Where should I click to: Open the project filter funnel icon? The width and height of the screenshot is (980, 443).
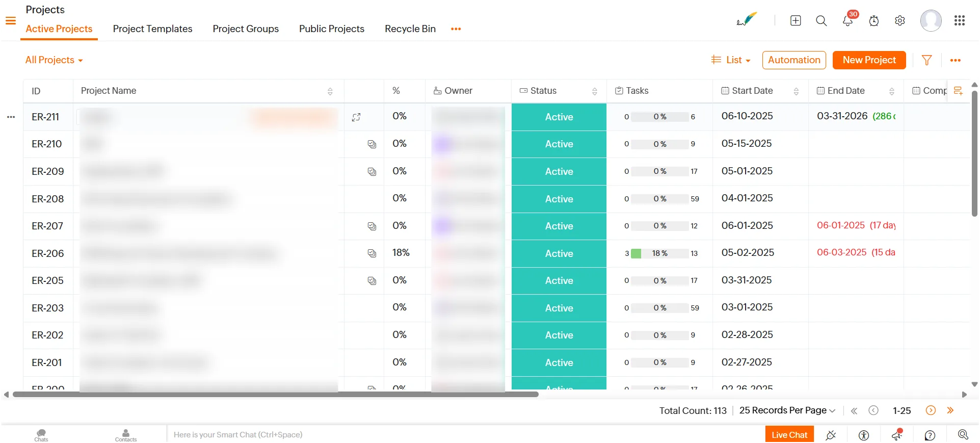pyautogui.click(x=927, y=60)
